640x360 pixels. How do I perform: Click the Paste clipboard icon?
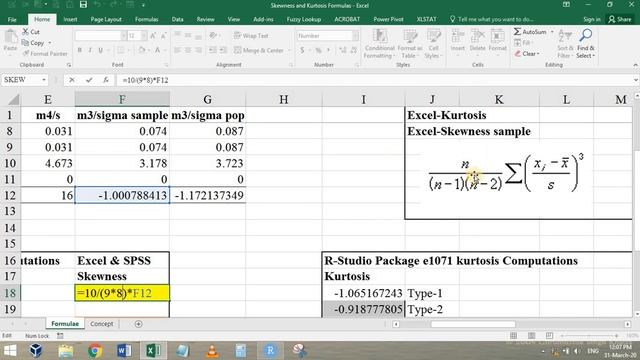(10, 37)
